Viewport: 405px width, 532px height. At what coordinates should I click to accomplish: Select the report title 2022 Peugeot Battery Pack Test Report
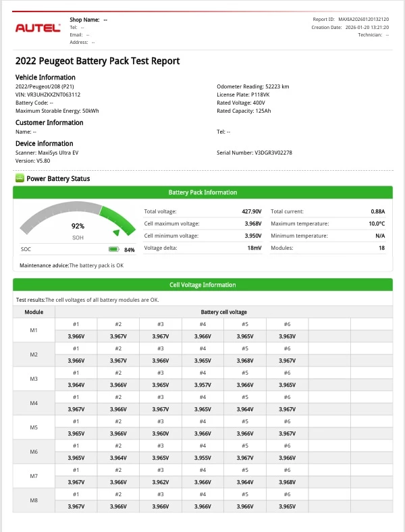(x=97, y=61)
